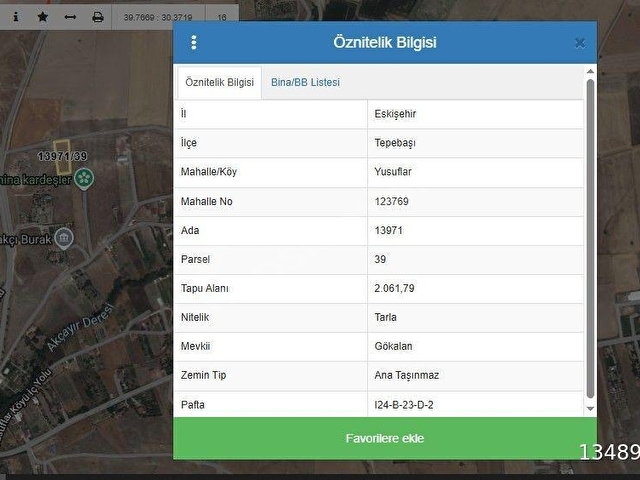Select the Öznitelik Bilgisi tab
This screenshot has height=480, width=640.
point(220,82)
